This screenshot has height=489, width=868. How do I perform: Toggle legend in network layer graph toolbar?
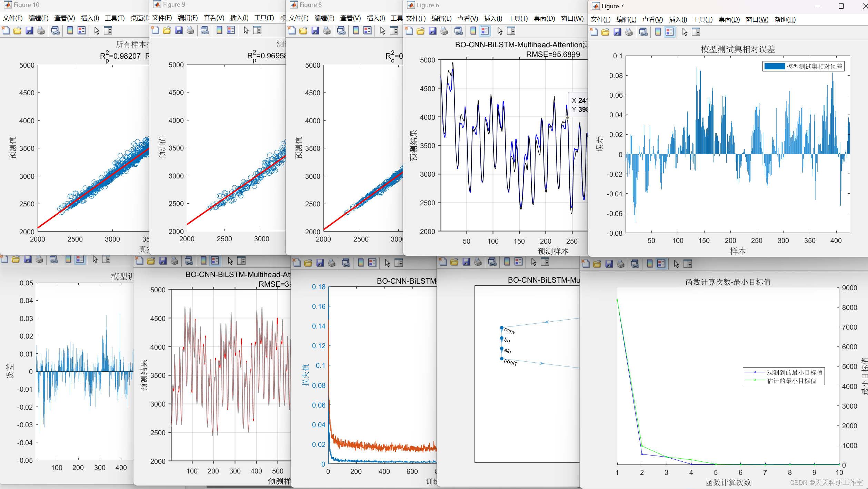pyautogui.click(x=518, y=262)
